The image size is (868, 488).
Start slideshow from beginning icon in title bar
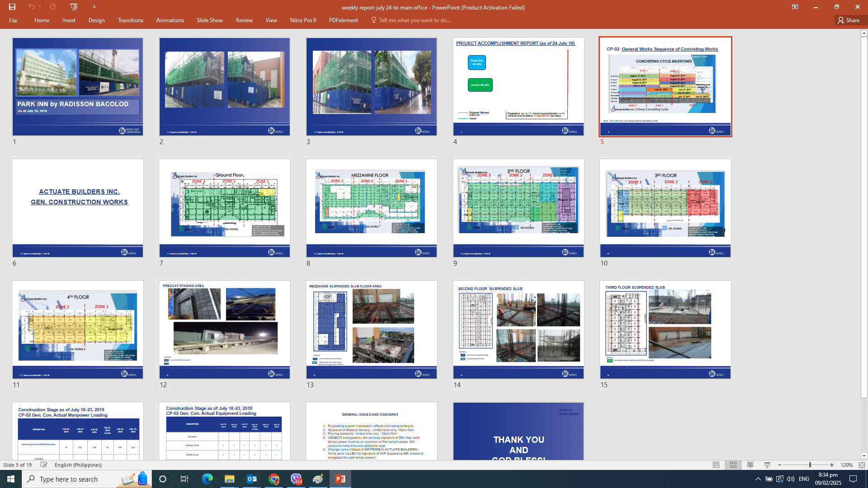point(74,7)
